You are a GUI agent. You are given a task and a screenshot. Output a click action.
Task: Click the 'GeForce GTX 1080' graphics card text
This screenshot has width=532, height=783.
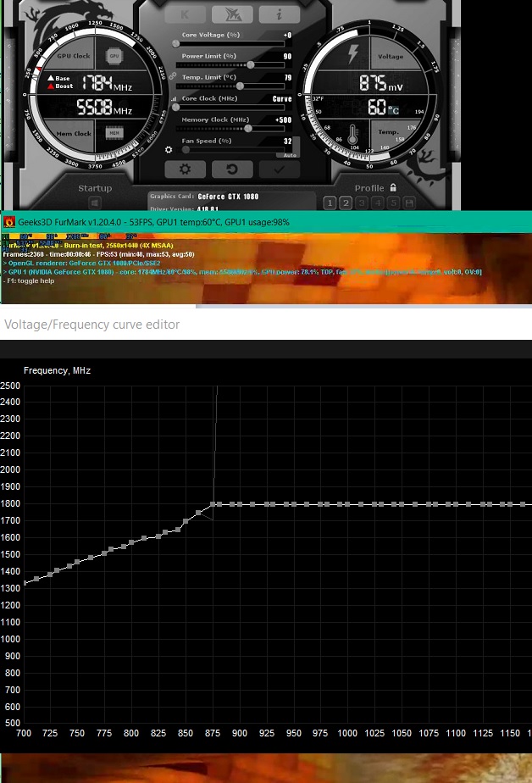[228, 197]
